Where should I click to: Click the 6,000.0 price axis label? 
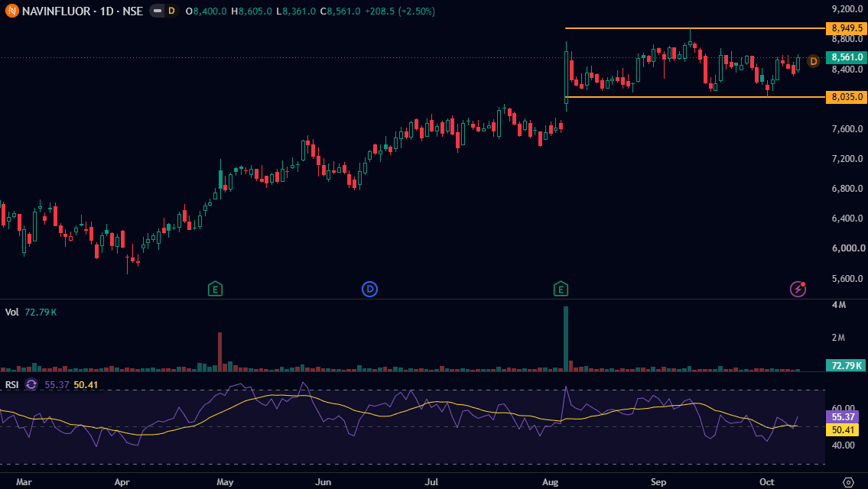point(847,248)
